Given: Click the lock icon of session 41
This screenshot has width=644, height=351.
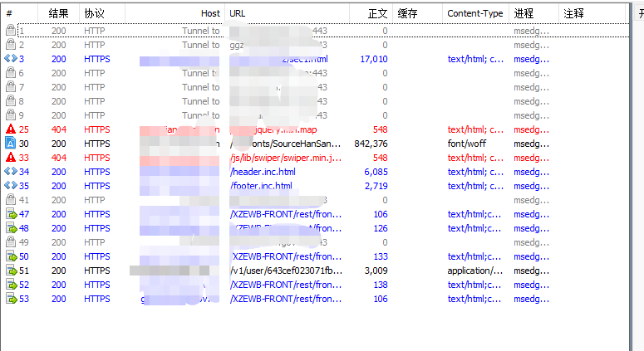Looking at the screenshot, I should (11, 200).
